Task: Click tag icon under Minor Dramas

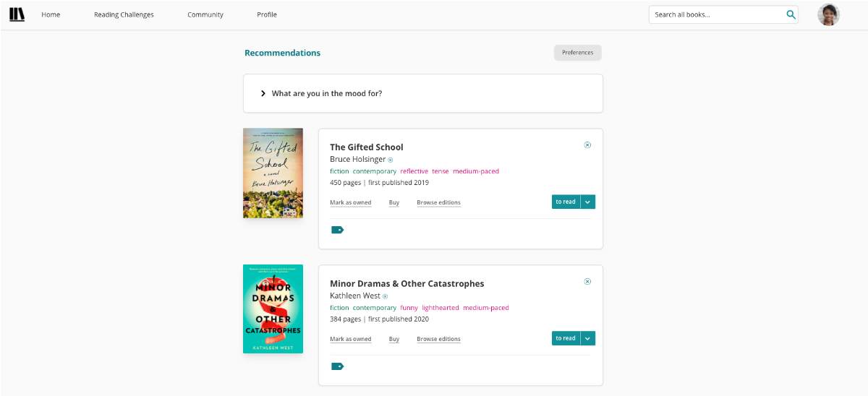Action: [337, 366]
